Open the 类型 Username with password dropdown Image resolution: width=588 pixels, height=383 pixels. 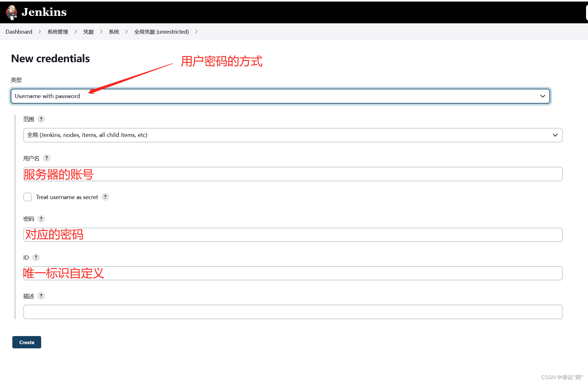point(280,96)
